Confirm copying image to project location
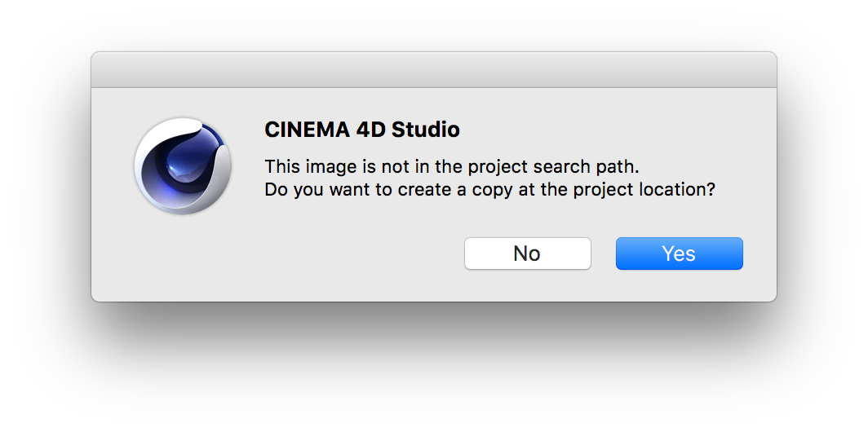868x432 pixels. 679,253
